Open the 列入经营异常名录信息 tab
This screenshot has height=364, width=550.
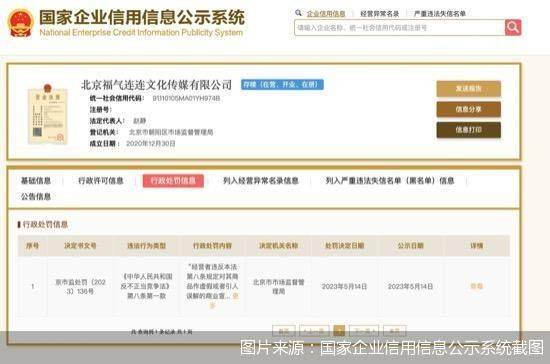click(x=261, y=181)
